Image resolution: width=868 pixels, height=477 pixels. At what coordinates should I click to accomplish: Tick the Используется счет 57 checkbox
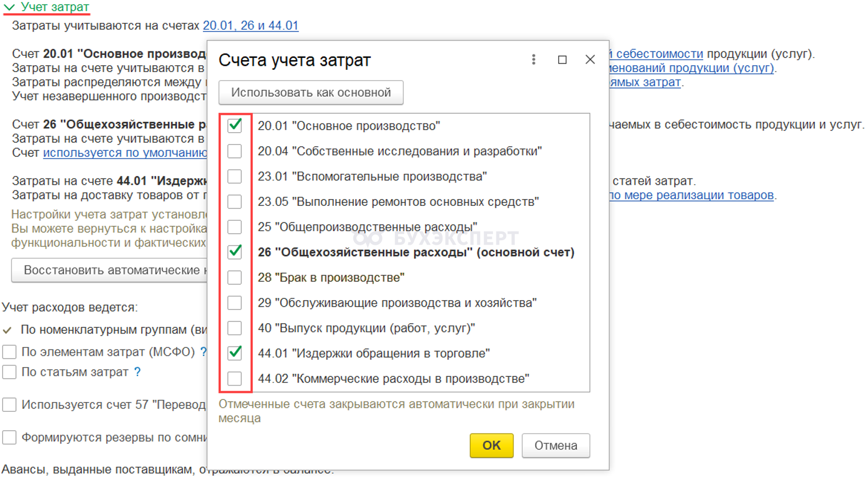point(9,405)
